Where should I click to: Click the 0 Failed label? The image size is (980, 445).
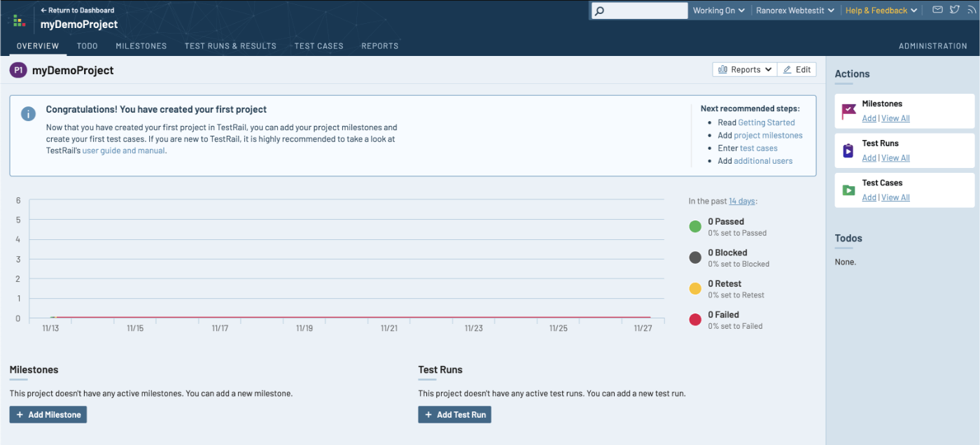click(723, 315)
